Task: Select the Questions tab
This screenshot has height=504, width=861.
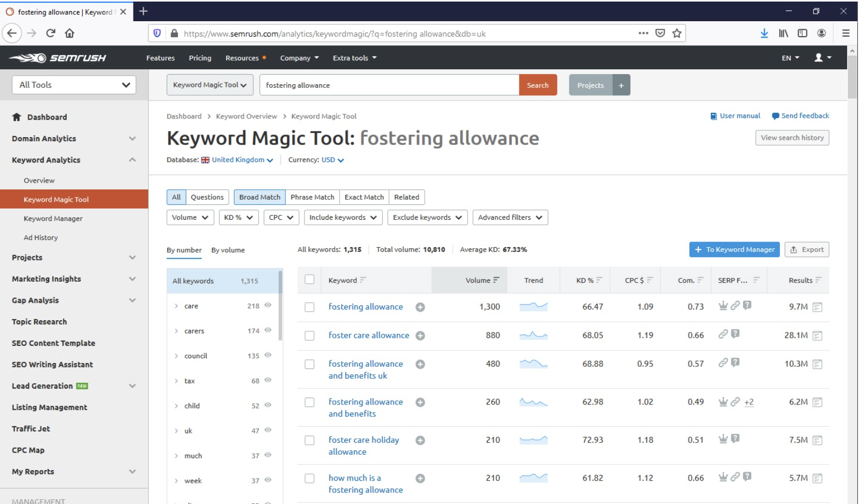Action: [207, 197]
